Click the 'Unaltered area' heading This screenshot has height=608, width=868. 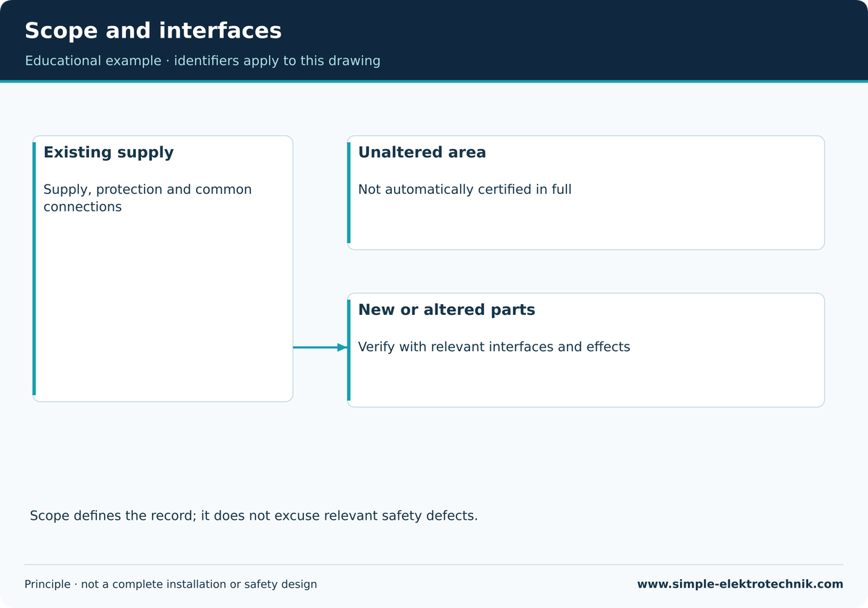(422, 153)
